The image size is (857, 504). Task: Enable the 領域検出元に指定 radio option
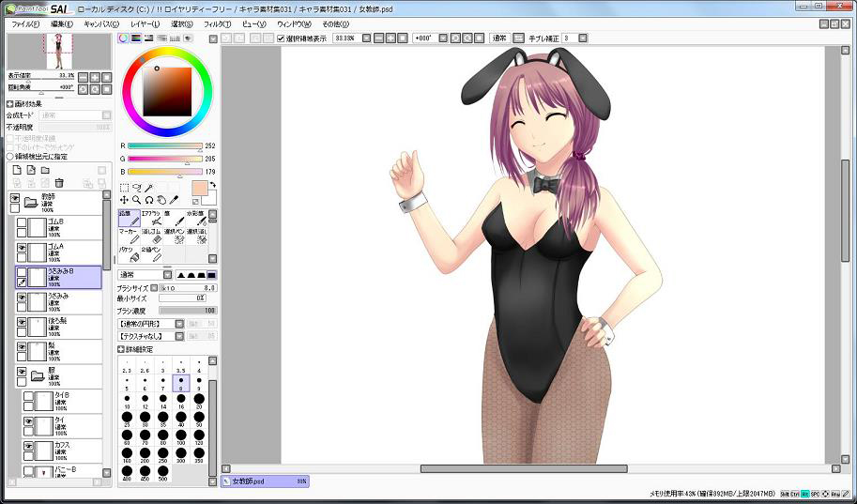[x=10, y=157]
